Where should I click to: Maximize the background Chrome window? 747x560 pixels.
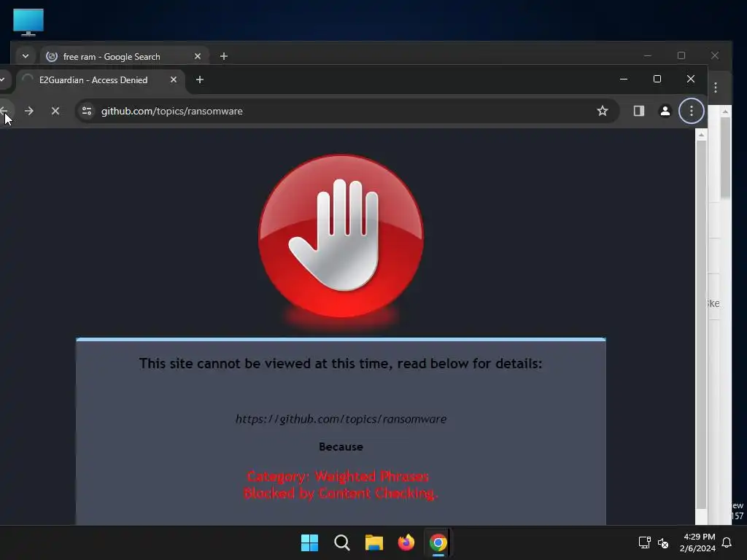click(681, 55)
